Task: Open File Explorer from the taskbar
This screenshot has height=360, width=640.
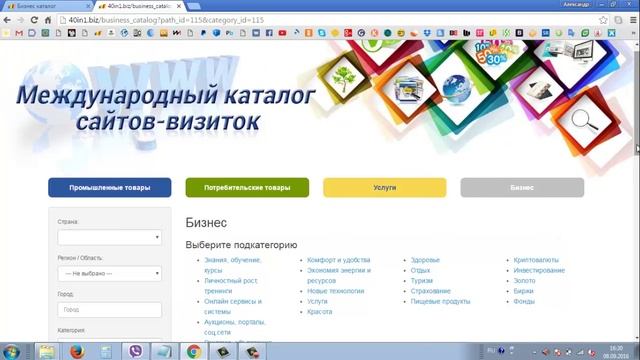Action: (47, 351)
